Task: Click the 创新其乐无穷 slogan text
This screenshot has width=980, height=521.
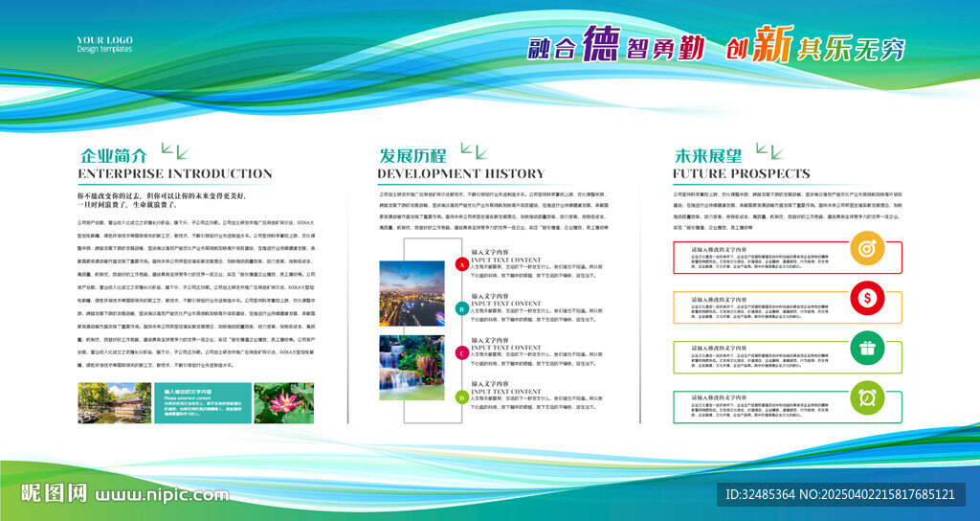Action: click(x=815, y=45)
